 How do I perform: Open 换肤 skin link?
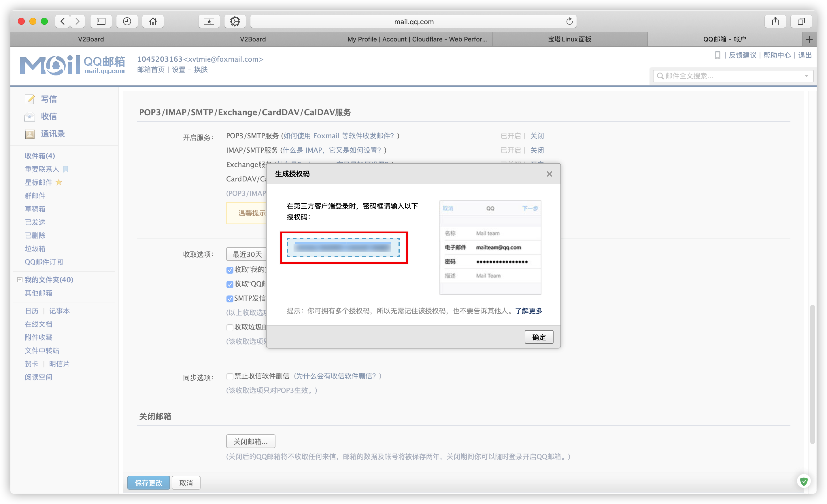point(201,69)
